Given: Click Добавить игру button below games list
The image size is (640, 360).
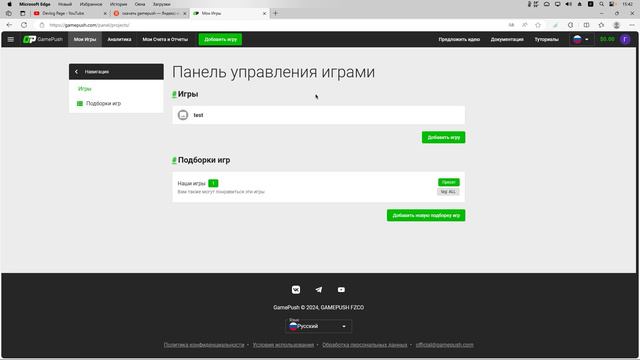Looking at the screenshot, I should tap(443, 137).
